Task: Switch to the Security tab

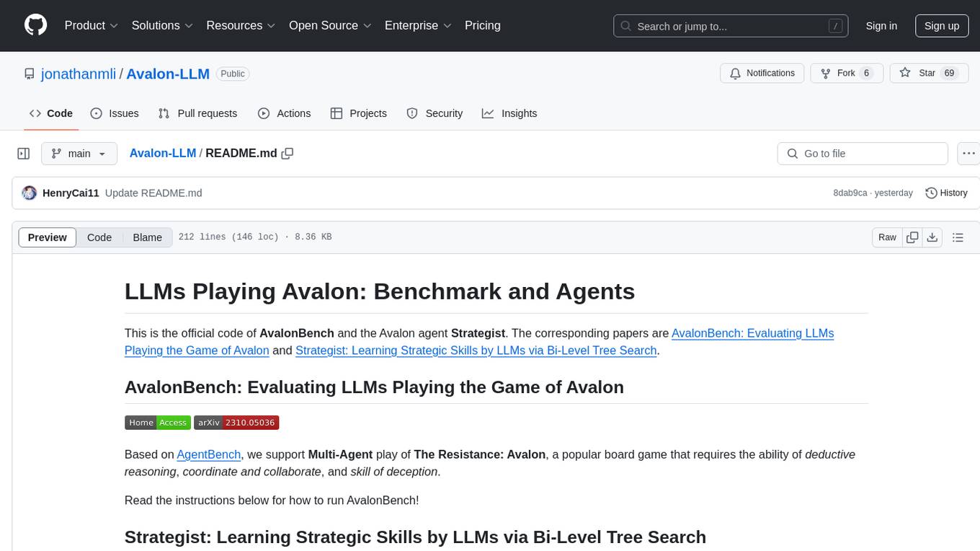Action: point(435,113)
